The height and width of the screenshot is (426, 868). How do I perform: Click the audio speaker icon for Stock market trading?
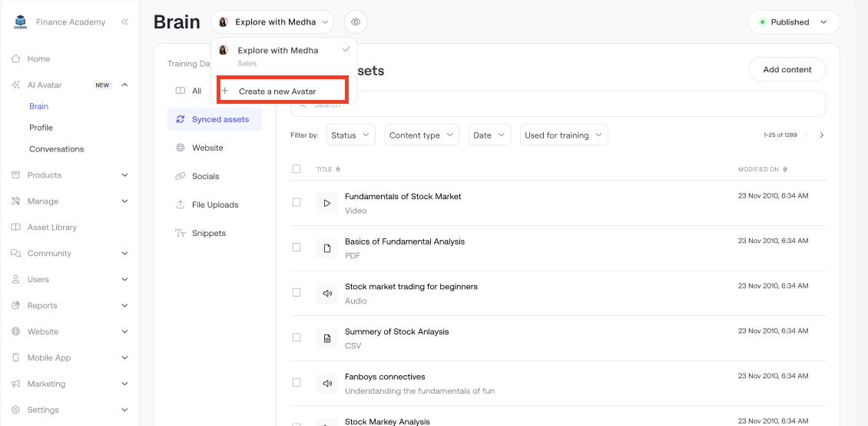pos(327,293)
